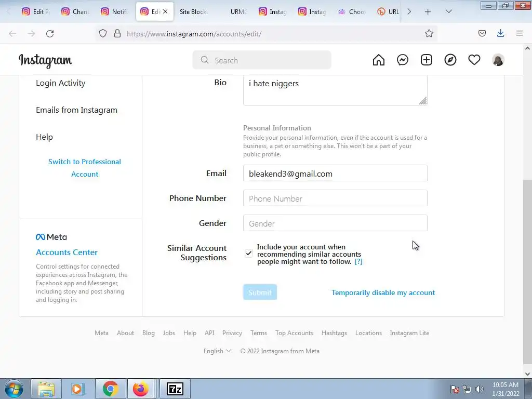Reload the page in Firefox
This screenshot has width=532, height=399.
(x=50, y=34)
